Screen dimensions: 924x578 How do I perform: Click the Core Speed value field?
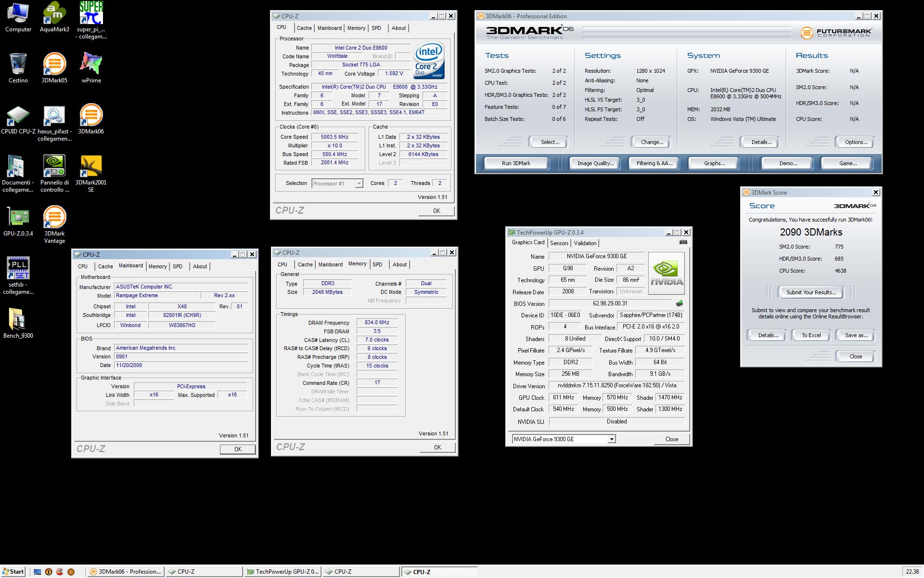click(x=334, y=137)
